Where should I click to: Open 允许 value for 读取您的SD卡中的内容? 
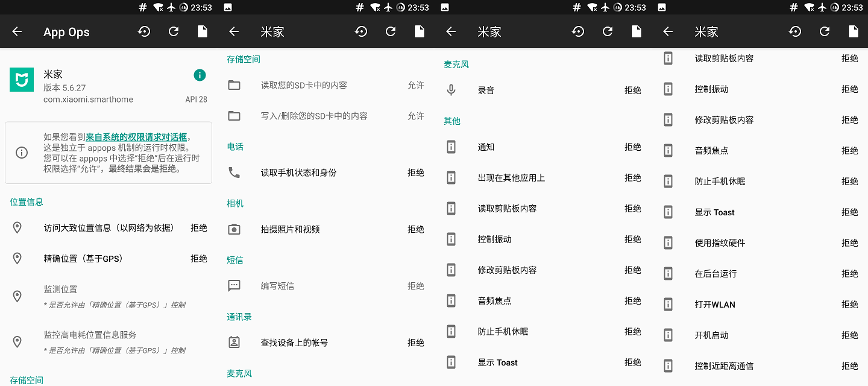point(416,85)
